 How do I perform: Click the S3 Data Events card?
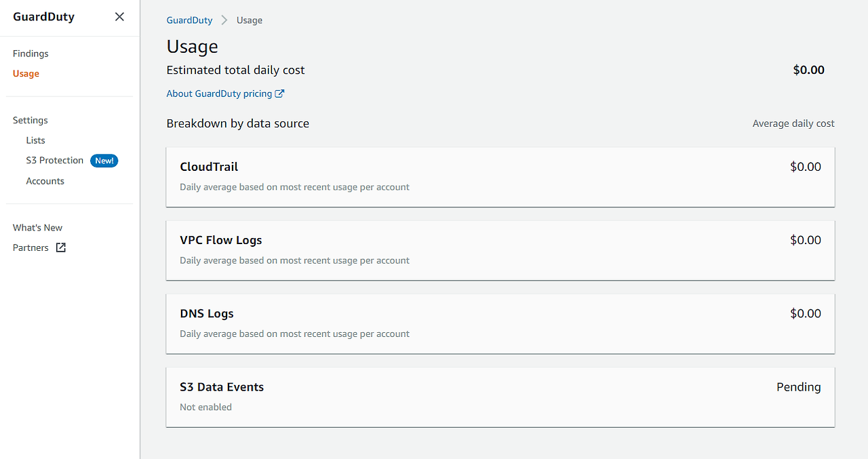pos(500,397)
